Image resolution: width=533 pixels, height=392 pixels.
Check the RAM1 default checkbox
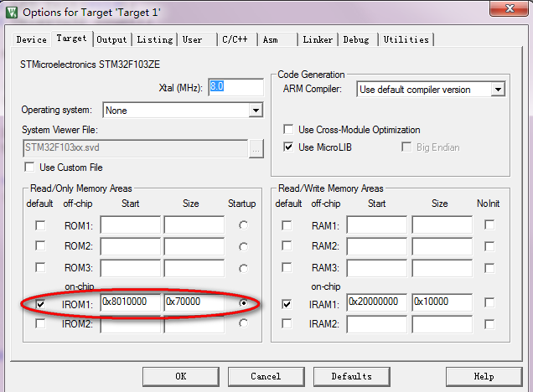(287, 225)
